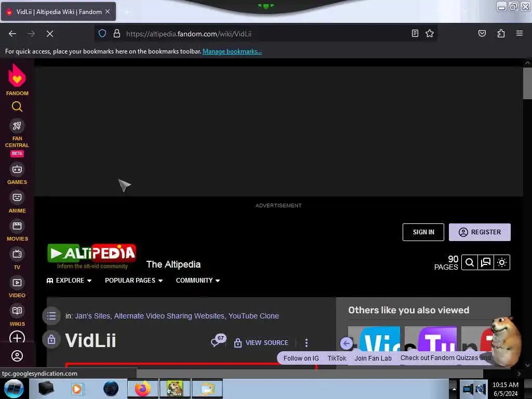Click the 90 Pages counter
532x399 pixels.
click(446, 262)
